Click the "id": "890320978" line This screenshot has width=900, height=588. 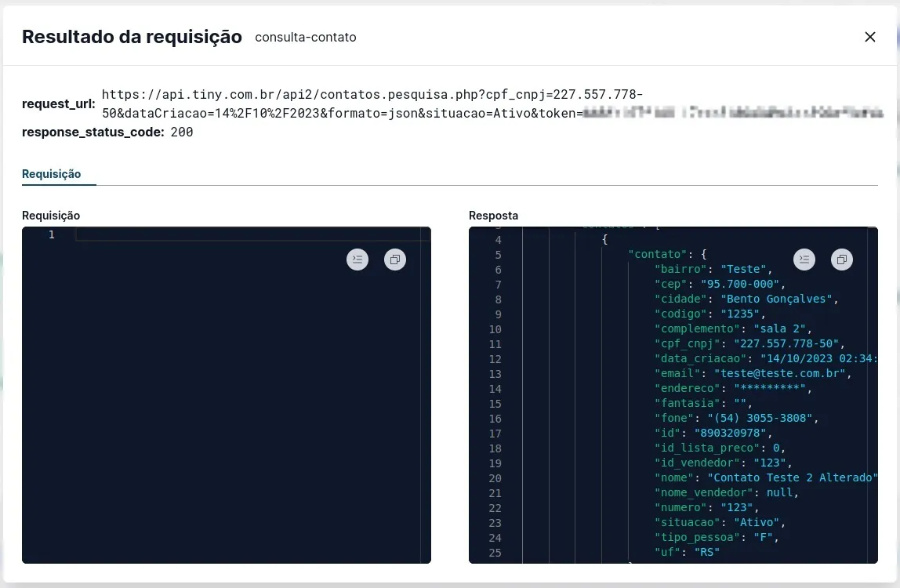click(x=713, y=434)
